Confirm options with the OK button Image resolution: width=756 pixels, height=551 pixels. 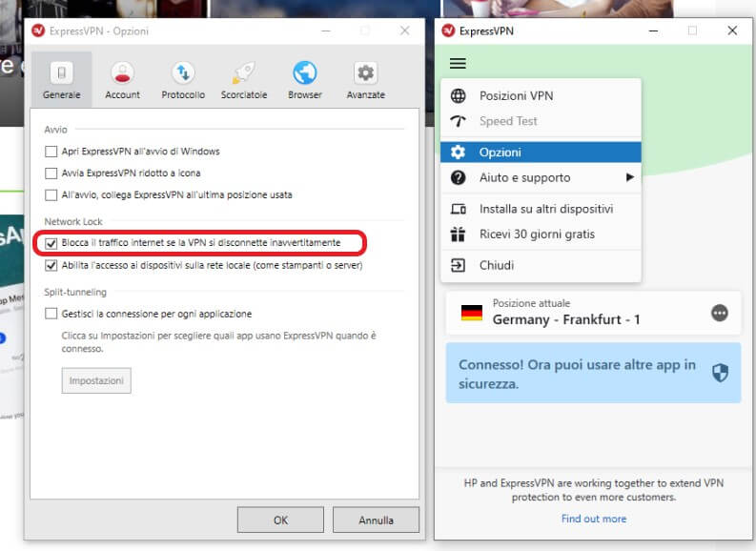tap(280, 520)
